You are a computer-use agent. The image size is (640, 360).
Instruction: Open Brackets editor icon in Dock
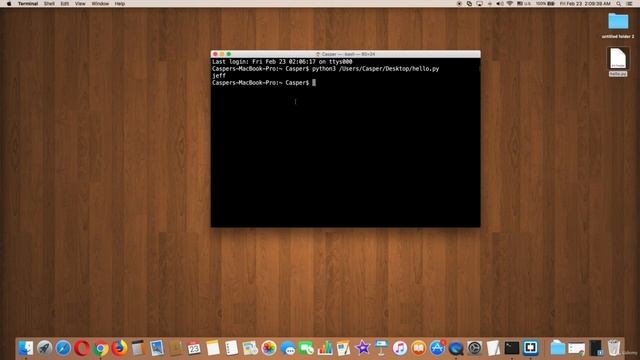click(x=531, y=348)
